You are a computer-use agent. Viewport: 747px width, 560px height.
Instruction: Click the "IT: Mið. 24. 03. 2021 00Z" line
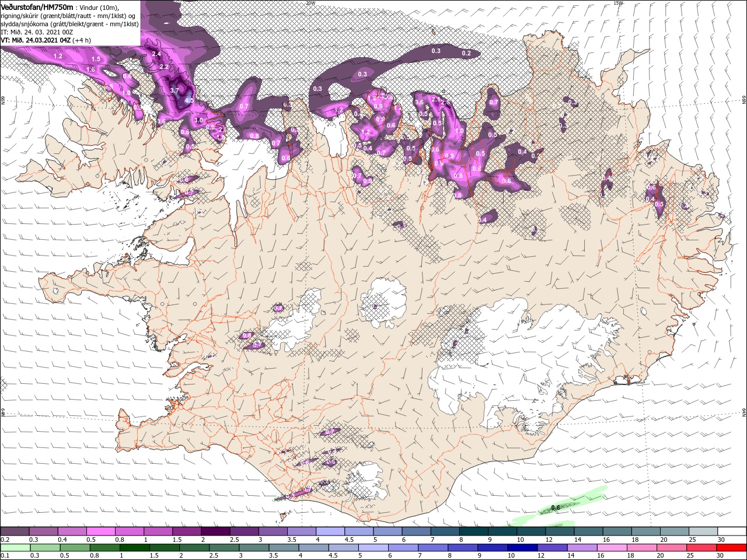pos(37,32)
